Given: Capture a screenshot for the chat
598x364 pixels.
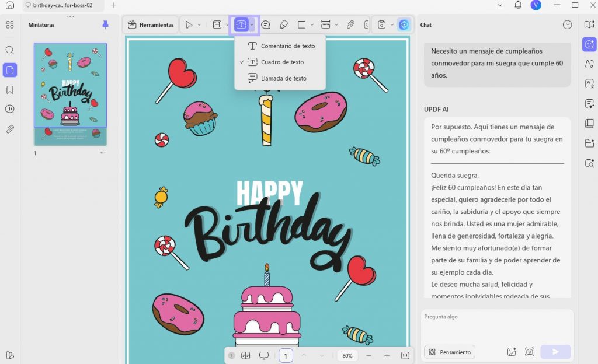Looking at the screenshot, I should [529, 352].
